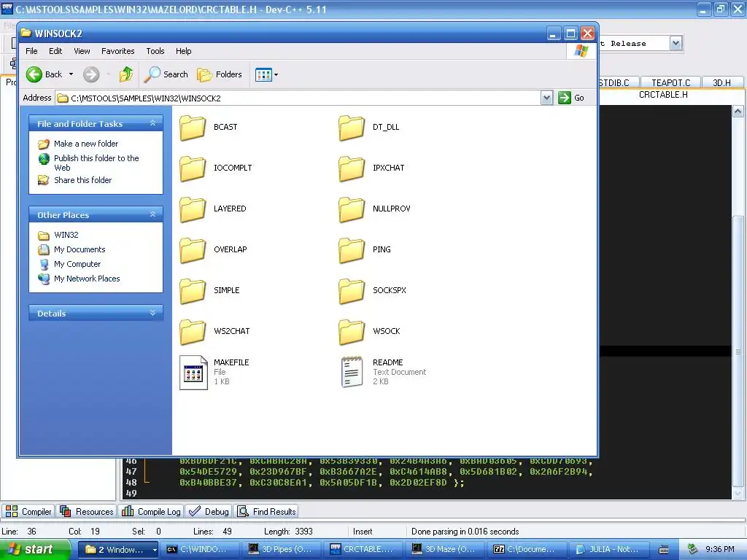This screenshot has width=747, height=560.
Task: Select the OVERLAP folder
Action: click(193, 250)
